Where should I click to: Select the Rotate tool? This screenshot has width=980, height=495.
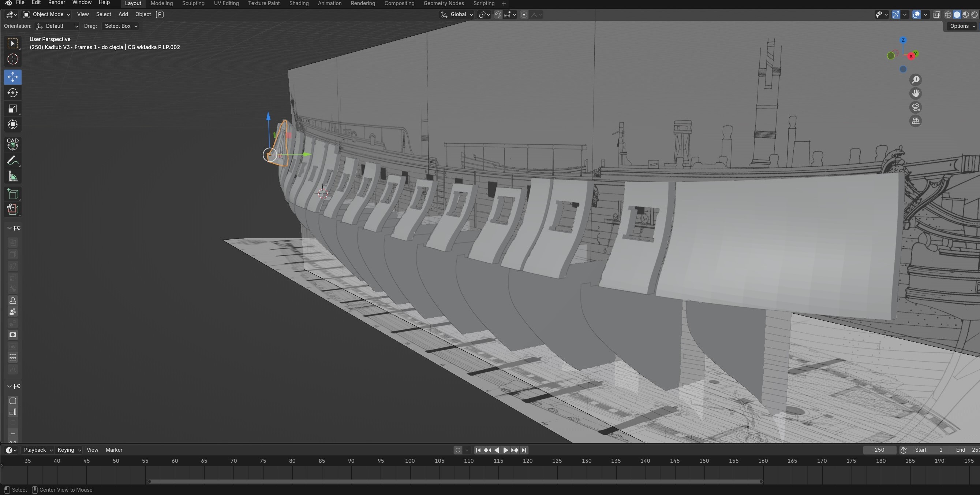pos(12,93)
